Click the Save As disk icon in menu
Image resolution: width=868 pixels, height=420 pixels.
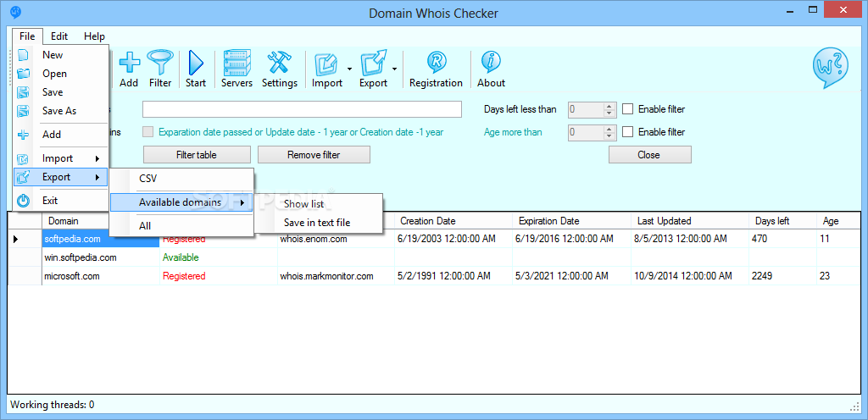click(23, 111)
